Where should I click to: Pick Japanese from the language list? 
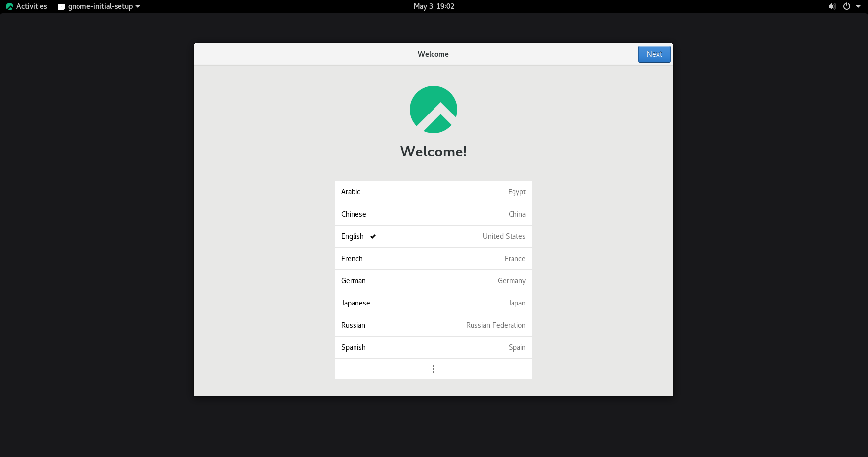point(434,303)
